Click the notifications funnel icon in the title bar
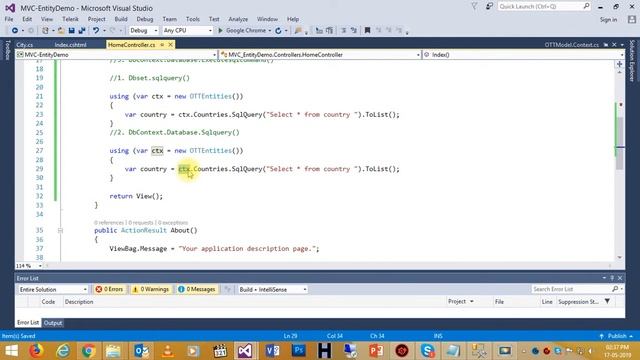This screenshot has height=360, width=640. (474, 7)
